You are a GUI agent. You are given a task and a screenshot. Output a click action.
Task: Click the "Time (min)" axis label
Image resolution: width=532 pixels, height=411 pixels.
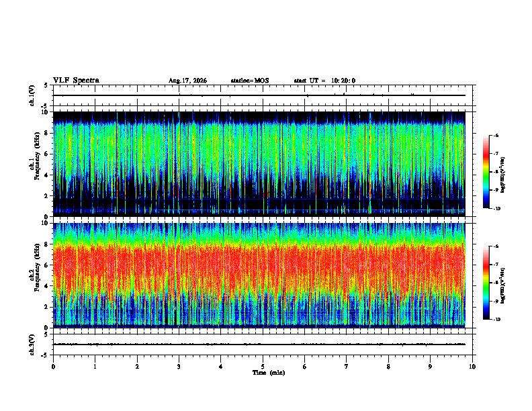click(x=269, y=373)
